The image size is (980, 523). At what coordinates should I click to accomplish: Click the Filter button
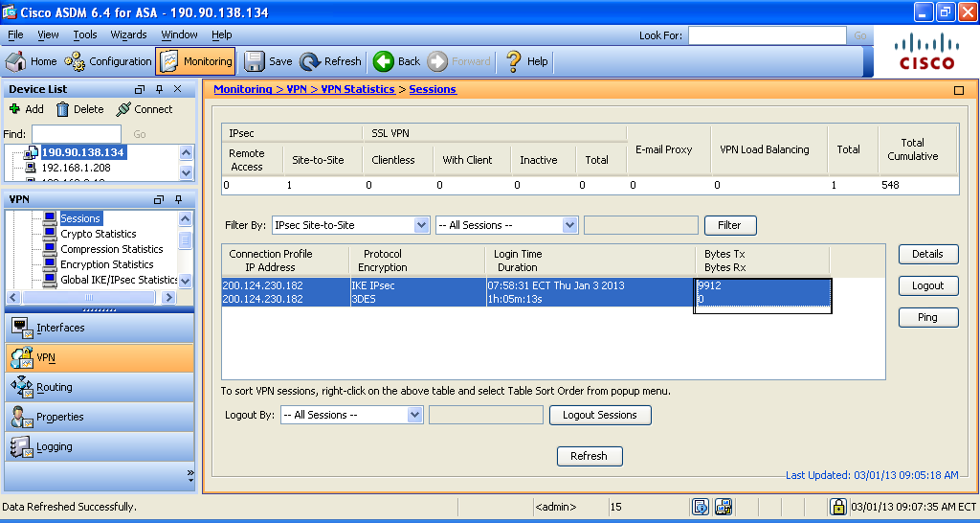[730, 225]
